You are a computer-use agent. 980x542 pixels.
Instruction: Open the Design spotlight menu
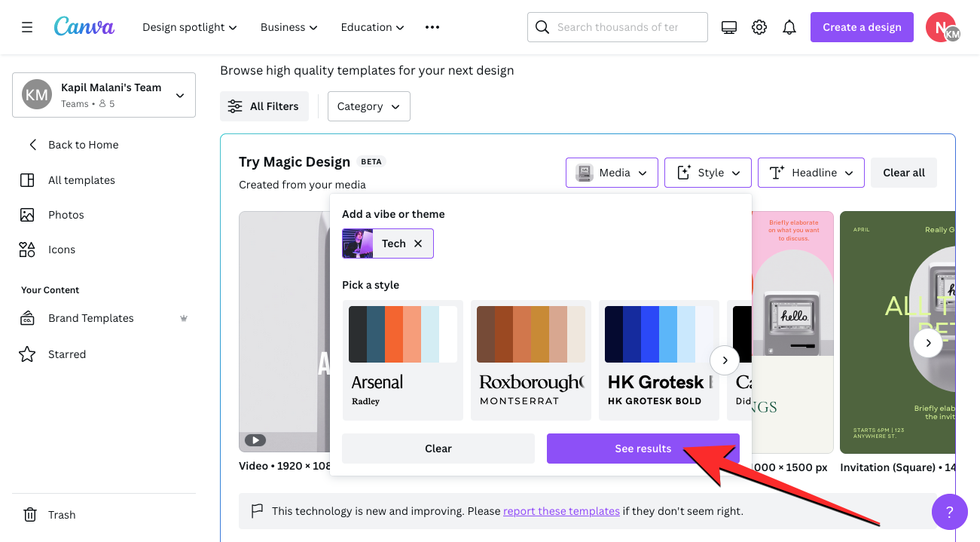point(190,27)
